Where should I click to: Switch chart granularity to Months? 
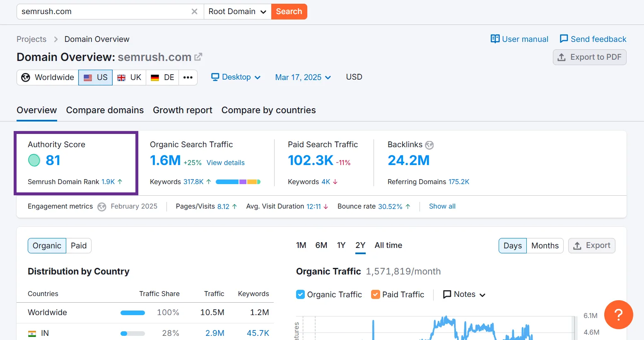point(545,245)
